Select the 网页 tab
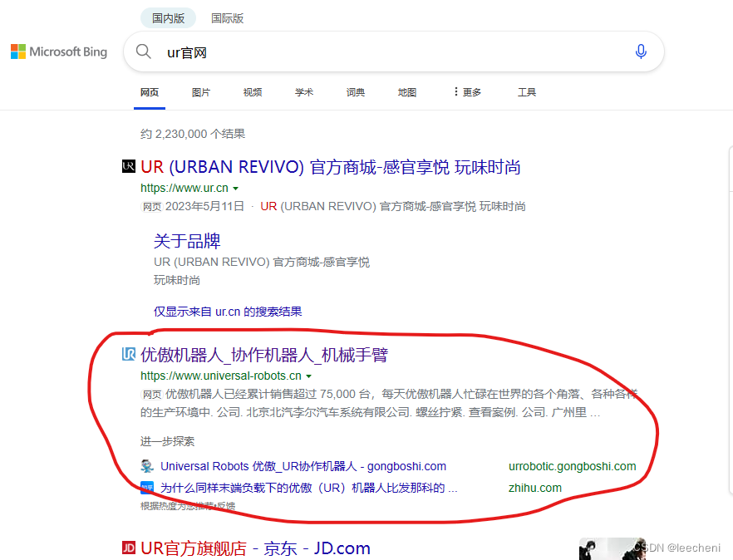733x560 pixels. point(150,92)
